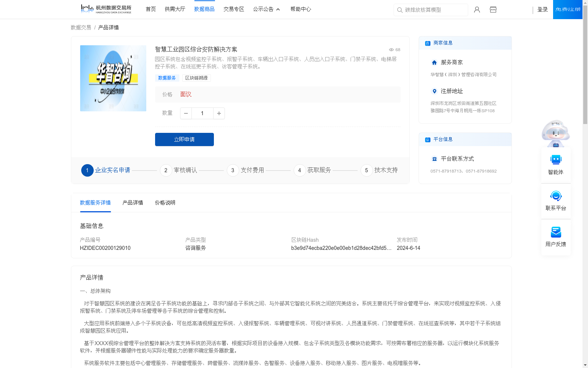Click company name 华智慧(深圳)管理咨询有限公司
Viewport: 588px width, 368px height.
(x=463, y=75)
